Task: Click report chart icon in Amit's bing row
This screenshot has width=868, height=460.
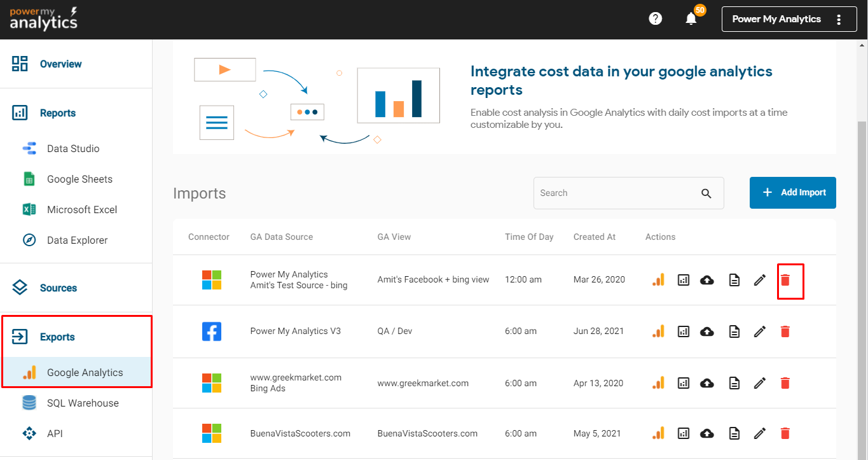Action: [684, 280]
